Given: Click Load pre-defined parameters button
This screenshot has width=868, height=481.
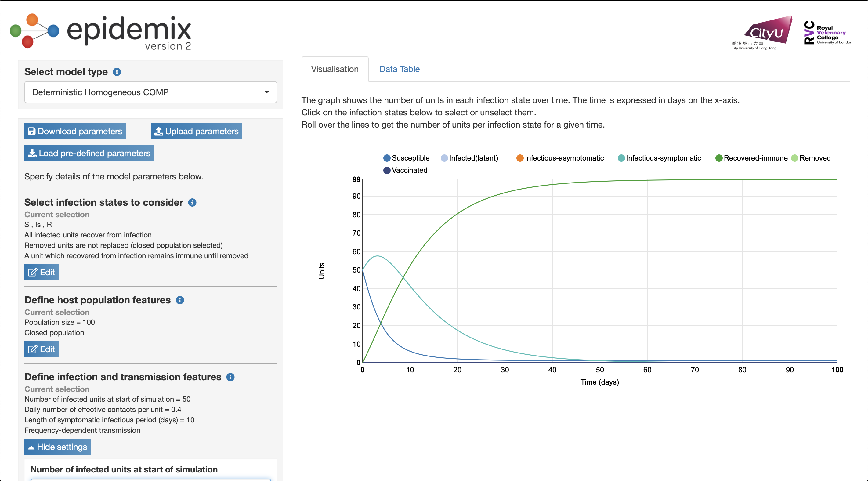Looking at the screenshot, I should click(x=89, y=153).
